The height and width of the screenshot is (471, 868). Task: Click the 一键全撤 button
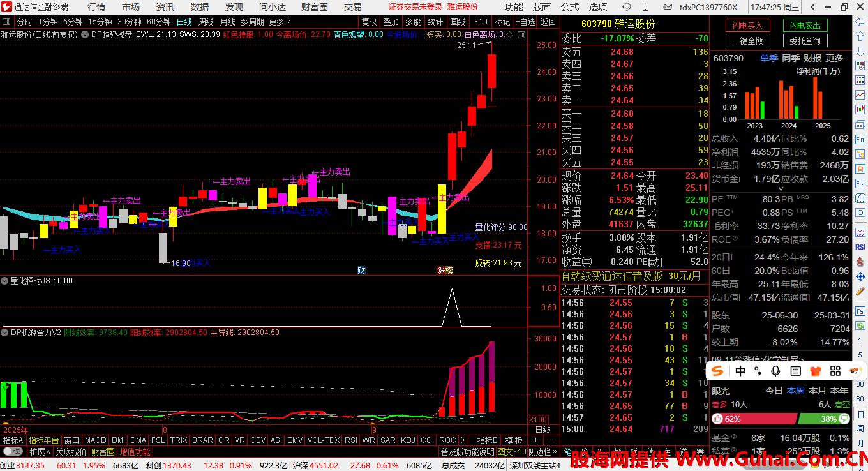[x=748, y=41]
